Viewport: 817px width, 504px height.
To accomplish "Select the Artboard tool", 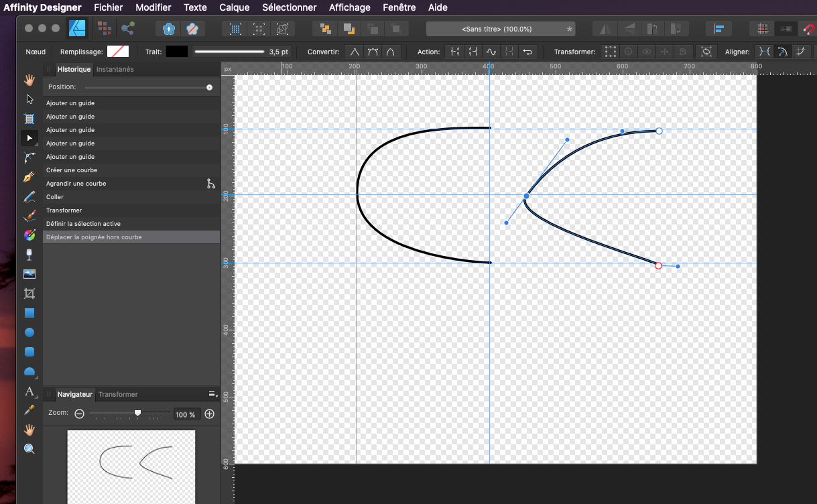I will click(x=29, y=119).
